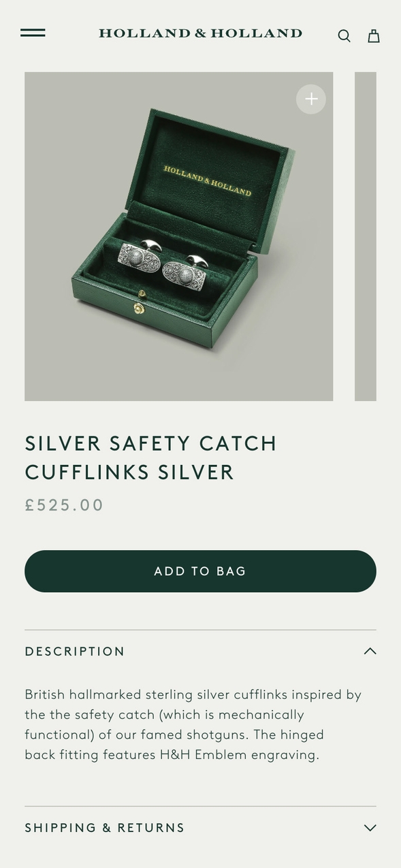Click the Holland & Holland header logo

coord(200,33)
